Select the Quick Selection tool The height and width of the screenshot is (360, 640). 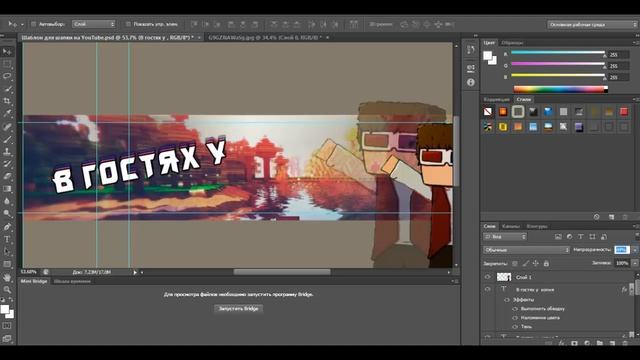7,89
